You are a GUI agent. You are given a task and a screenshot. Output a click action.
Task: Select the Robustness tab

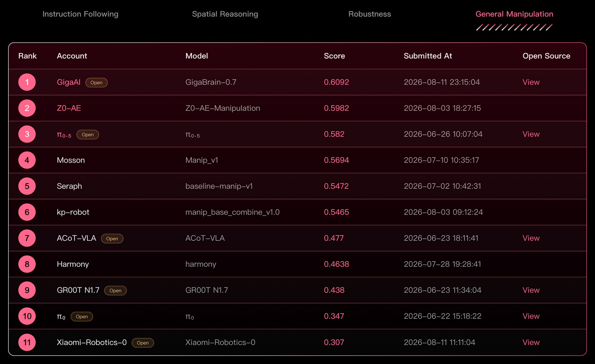pos(369,14)
